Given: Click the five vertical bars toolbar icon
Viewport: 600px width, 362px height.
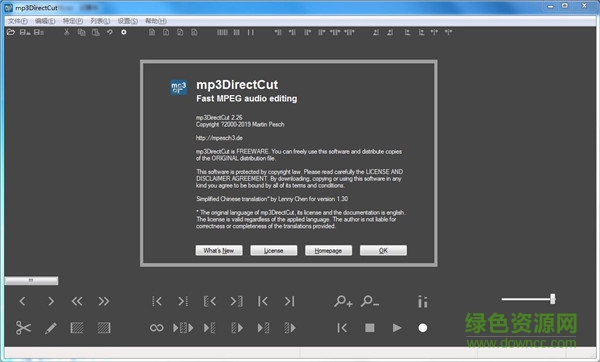Looking at the screenshot, I should (222, 33).
